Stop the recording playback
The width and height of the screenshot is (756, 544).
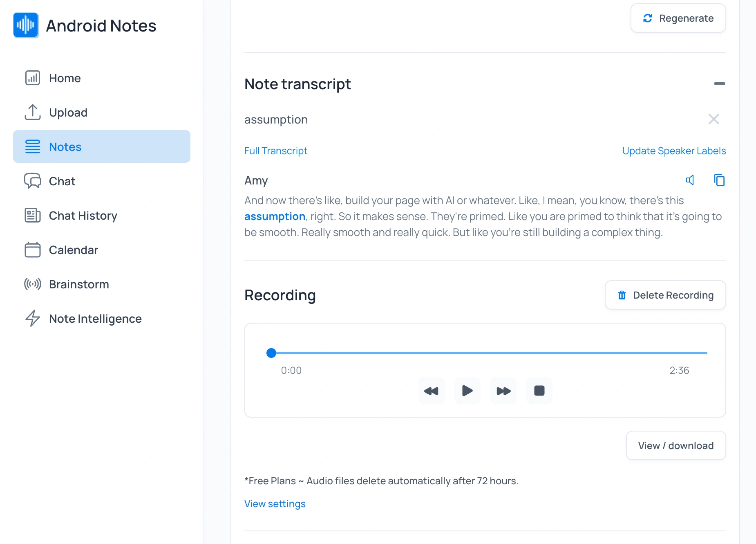pos(539,391)
